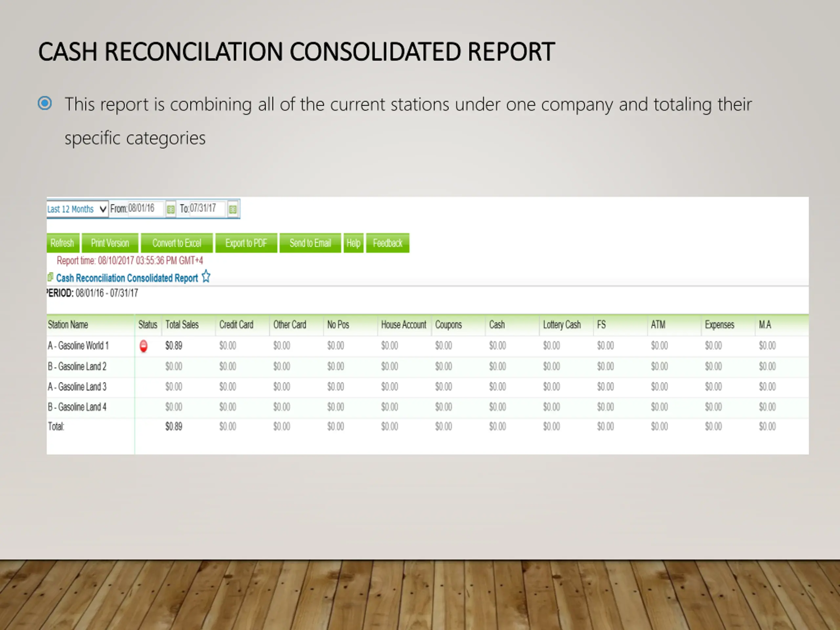Sort by Station Name column header
The width and height of the screenshot is (840, 630).
(68, 325)
